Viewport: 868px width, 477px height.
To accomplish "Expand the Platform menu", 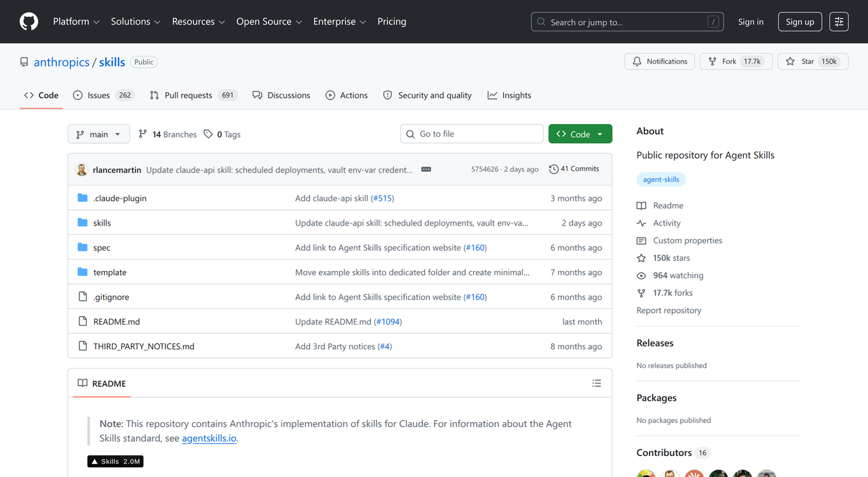I will pos(76,22).
